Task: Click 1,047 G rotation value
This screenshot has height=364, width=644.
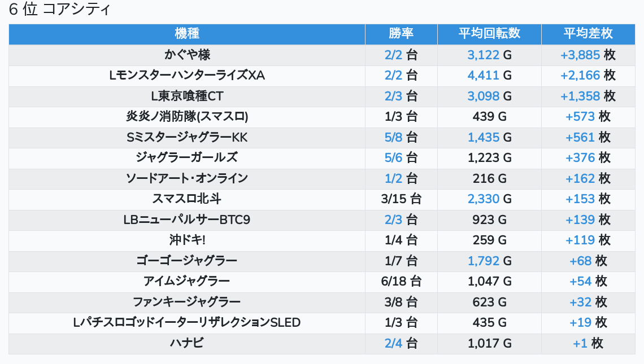Action: 489,282
